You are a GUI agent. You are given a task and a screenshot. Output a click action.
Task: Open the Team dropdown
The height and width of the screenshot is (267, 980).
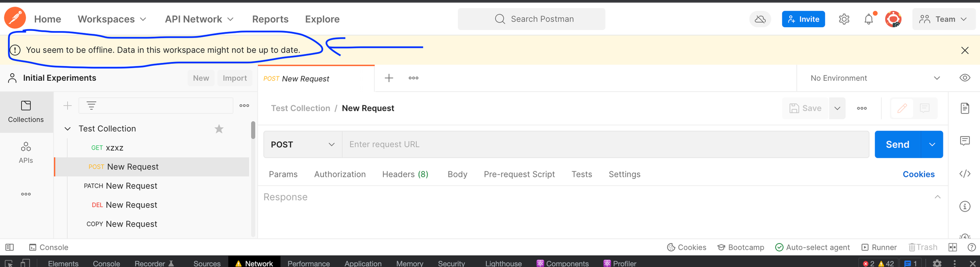pos(944,19)
